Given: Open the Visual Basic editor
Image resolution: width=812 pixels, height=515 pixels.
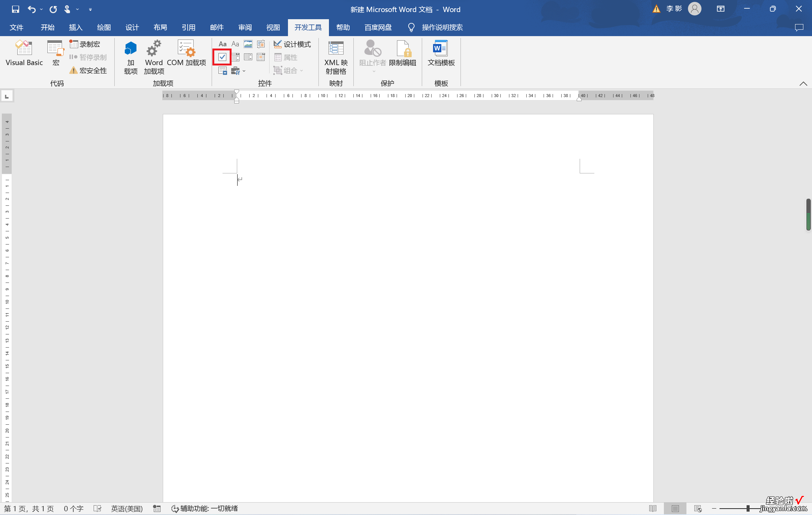Looking at the screenshot, I should pyautogui.click(x=24, y=54).
